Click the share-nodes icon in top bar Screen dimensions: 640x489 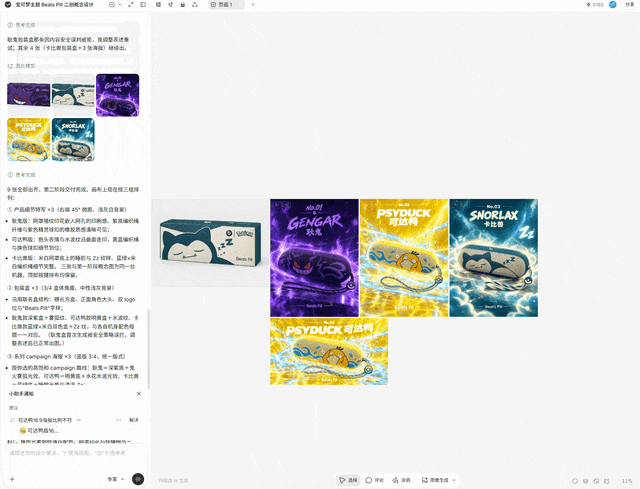click(171, 4)
